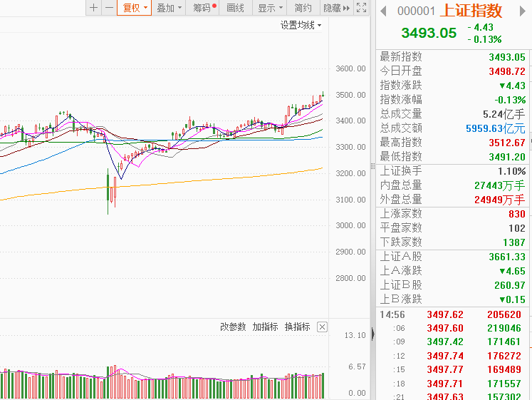Enter fullscreen with the expand arrows icon
The image size is (532, 400).
(361, 8)
